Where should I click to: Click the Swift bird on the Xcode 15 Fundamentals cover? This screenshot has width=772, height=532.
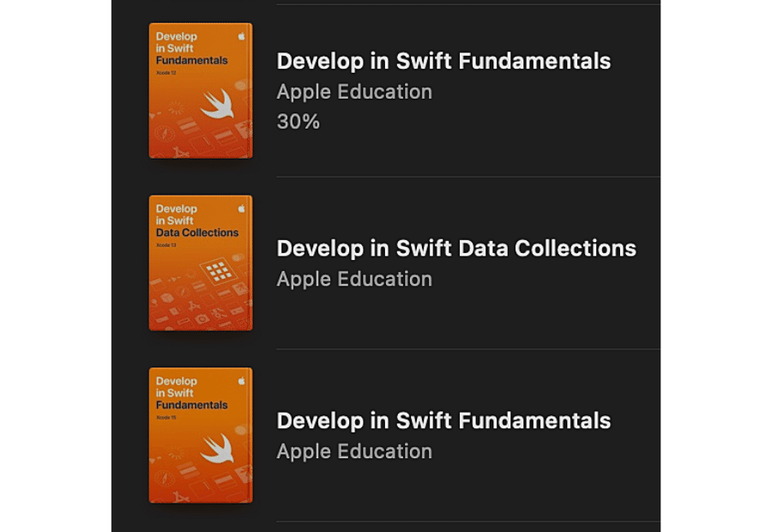[x=218, y=450]
